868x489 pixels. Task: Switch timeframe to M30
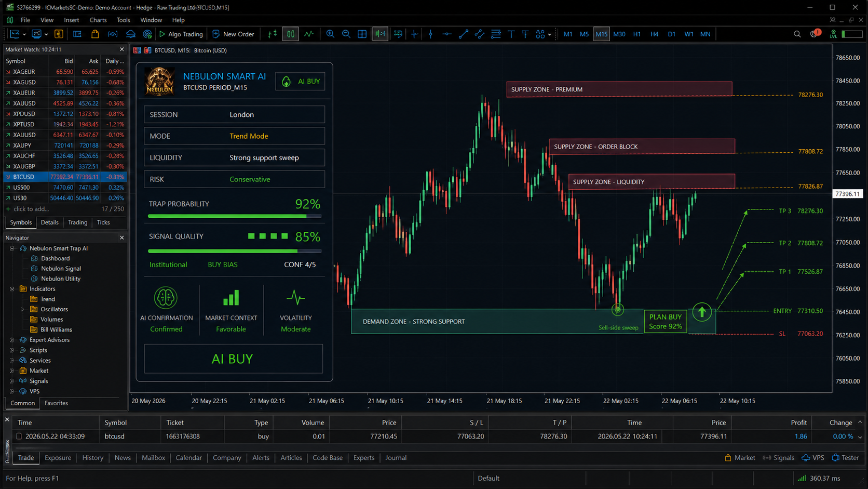coord(619,34)
